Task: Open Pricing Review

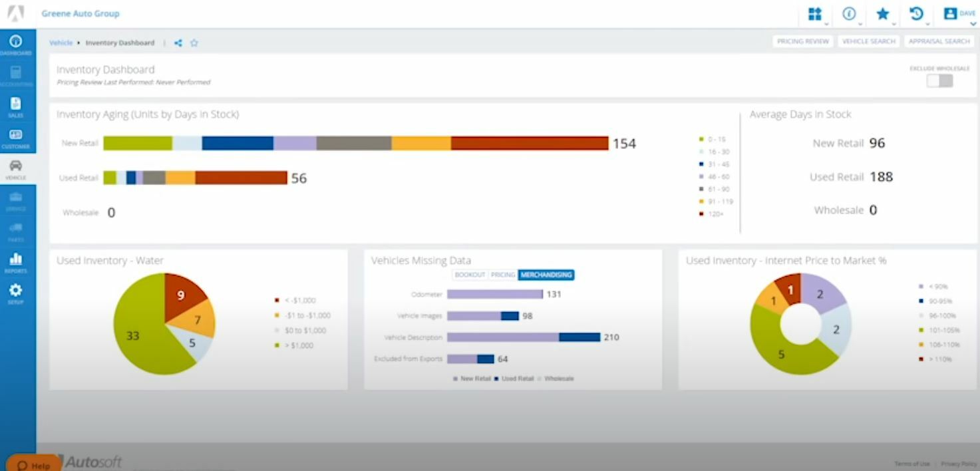Action: (802, 41)
